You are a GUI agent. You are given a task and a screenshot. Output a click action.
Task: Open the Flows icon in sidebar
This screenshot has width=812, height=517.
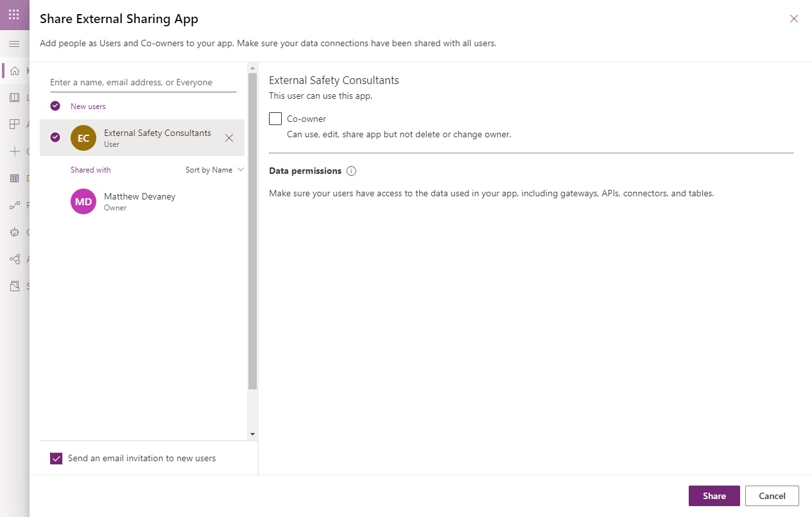(x=15, y=205)
